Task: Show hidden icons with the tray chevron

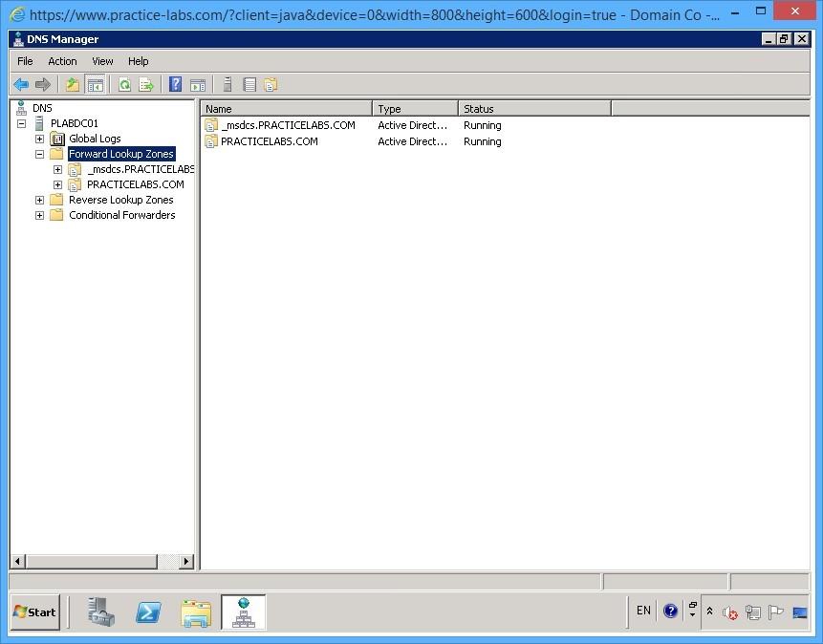Action: pos(709,612)
